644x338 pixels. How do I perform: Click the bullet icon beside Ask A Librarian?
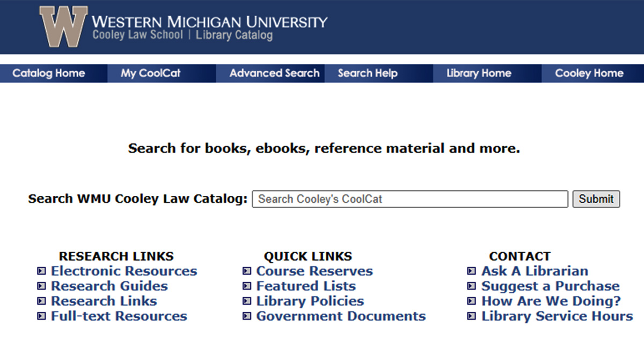(472, 271)
